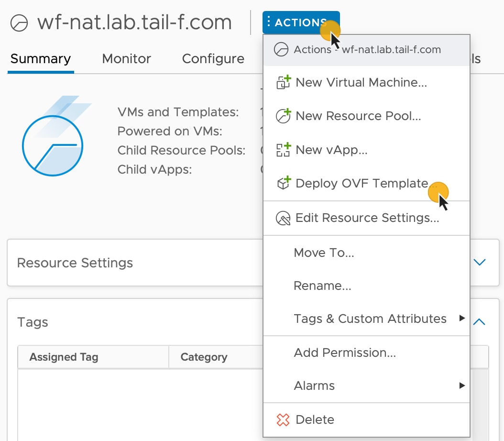Open the Configure tab
Viewport: 504px width, 441px height.
213,59
